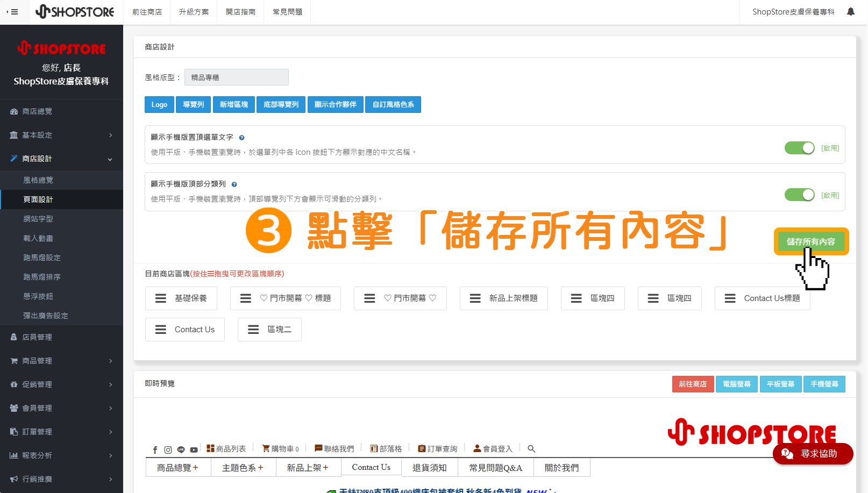Image resolution: width=868 pixels, height=493 pixels.
Task: Click the YouTube icon in the preview
Action: point(194,449)
